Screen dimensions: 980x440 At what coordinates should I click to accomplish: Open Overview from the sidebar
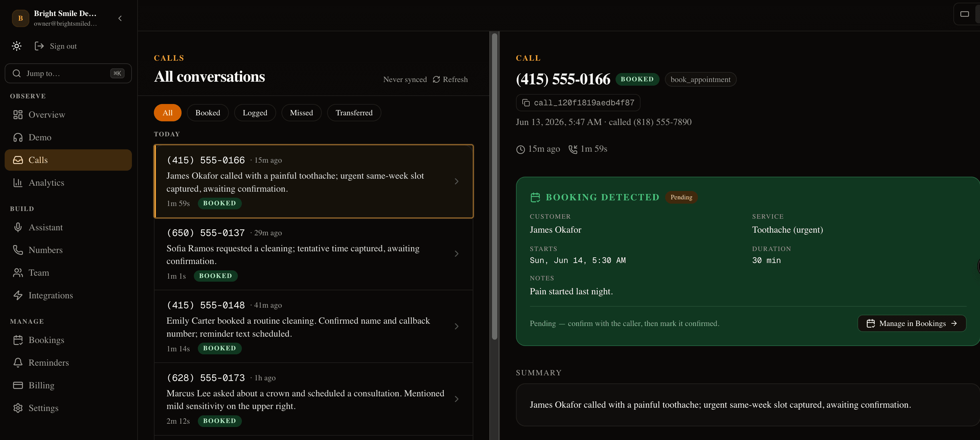click(x=68, y=115)
